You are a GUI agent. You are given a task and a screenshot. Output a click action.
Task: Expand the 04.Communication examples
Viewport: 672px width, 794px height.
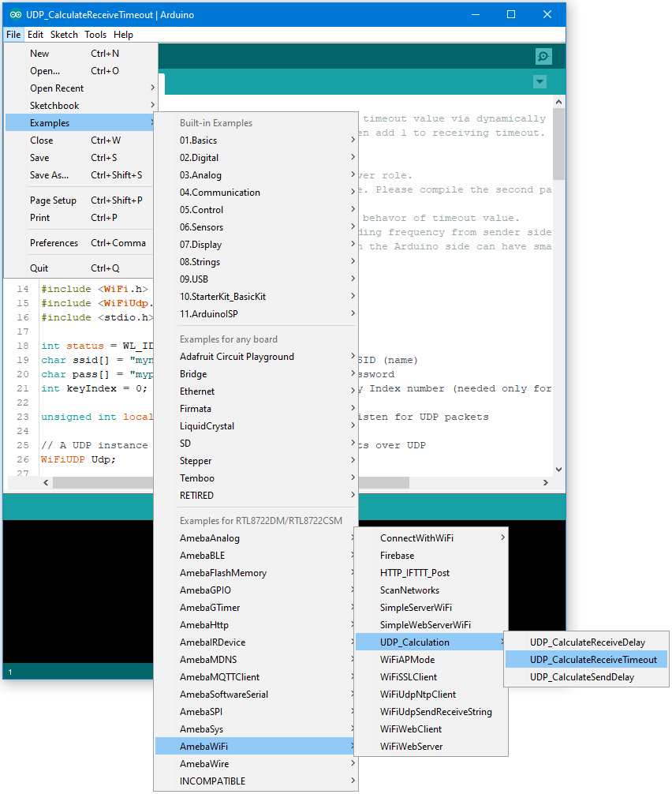point(256,193)
